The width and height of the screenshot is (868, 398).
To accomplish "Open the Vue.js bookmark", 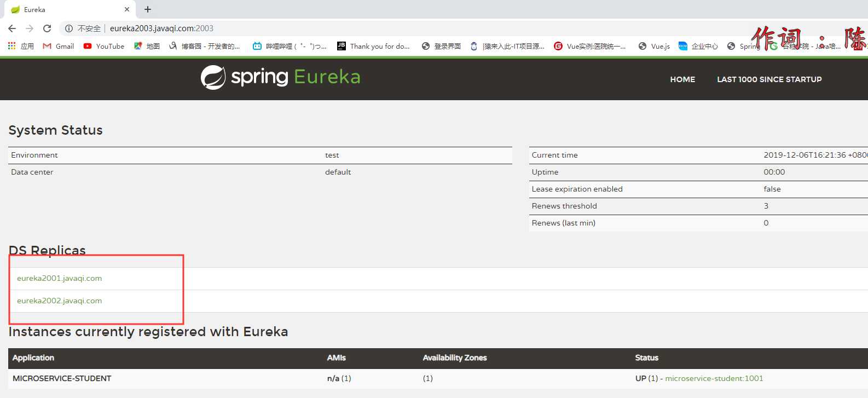I will click(654, 46).
